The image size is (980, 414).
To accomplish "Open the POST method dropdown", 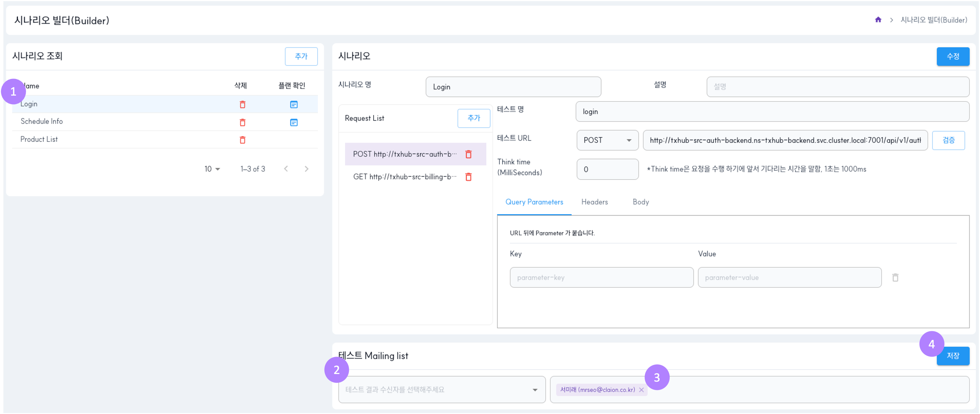I will point(607,140).
